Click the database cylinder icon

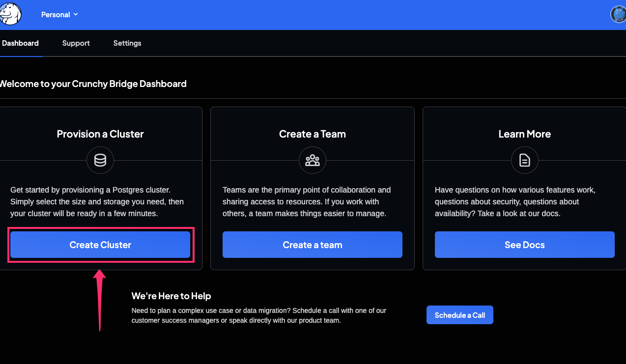point(100,160)
